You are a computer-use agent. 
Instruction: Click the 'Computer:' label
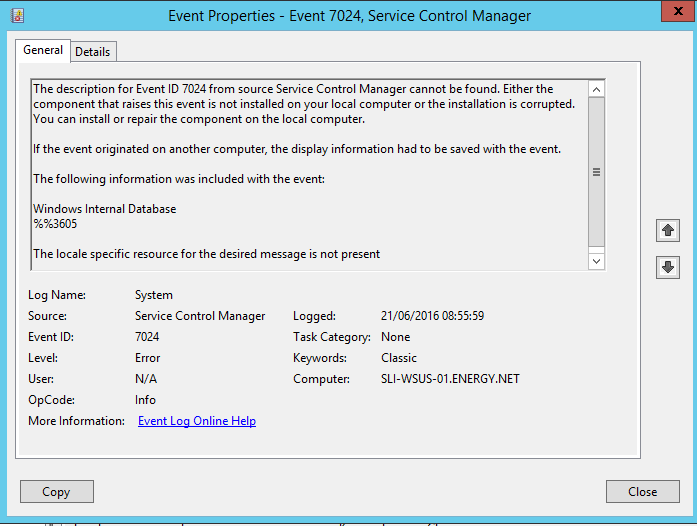point(321,379)
